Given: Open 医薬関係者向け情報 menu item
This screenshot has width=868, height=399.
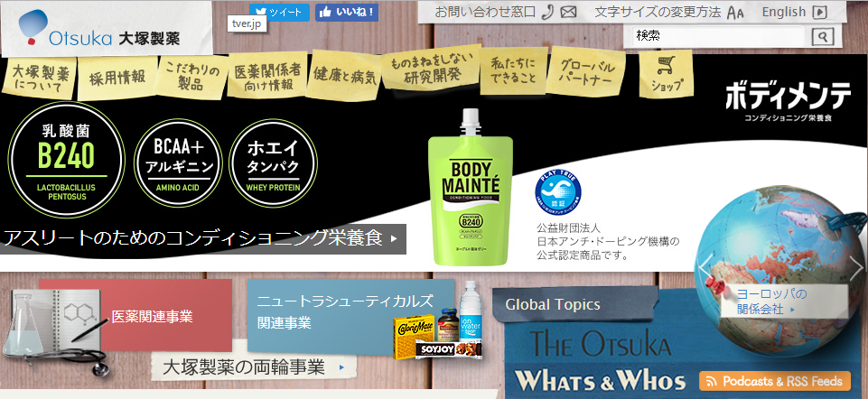Looking at the screenshot, I should 267,77.
